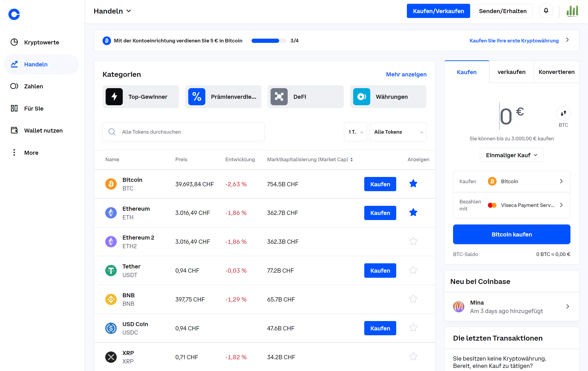
Task: Click the Alle Tokens durchsuchen search field
Action: click(183, 132)
